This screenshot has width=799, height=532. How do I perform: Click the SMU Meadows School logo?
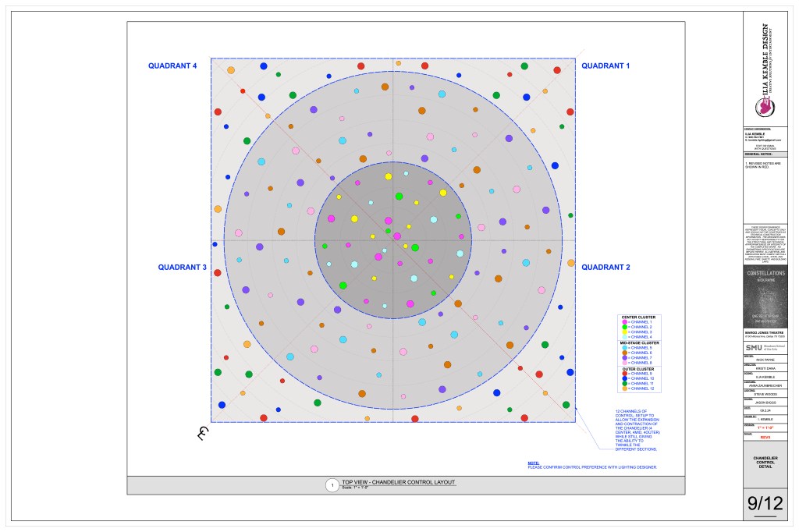[x=754, y=347]
